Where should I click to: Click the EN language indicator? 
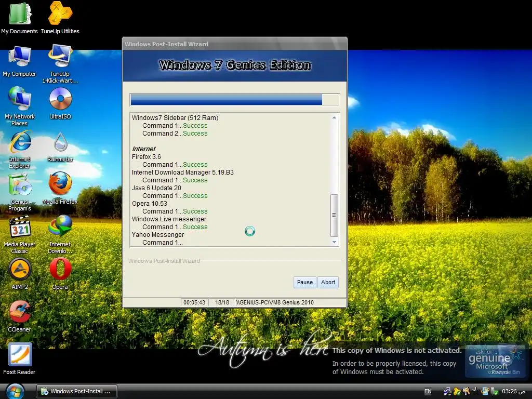pyautogui.click(x=428, y=391)
